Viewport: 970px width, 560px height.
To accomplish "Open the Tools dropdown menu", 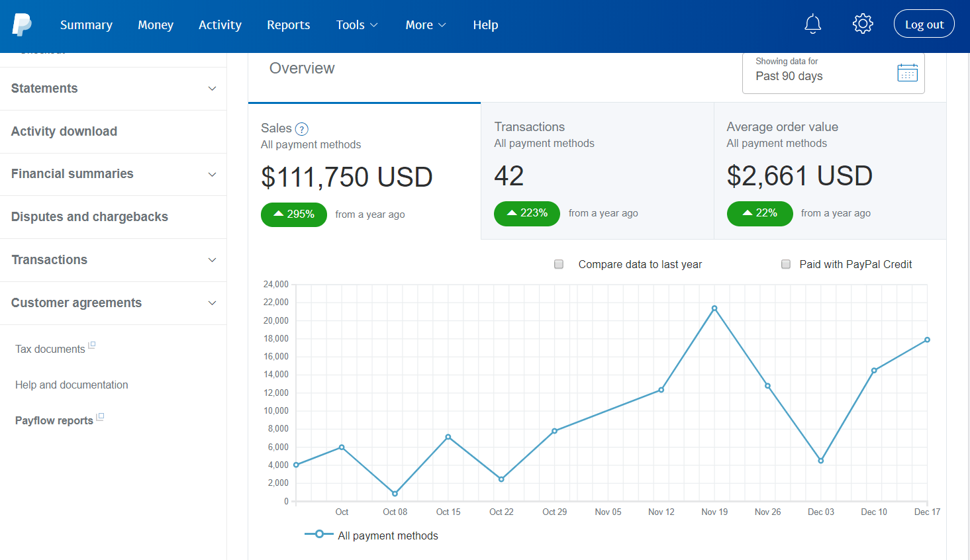I will point(357,24).
